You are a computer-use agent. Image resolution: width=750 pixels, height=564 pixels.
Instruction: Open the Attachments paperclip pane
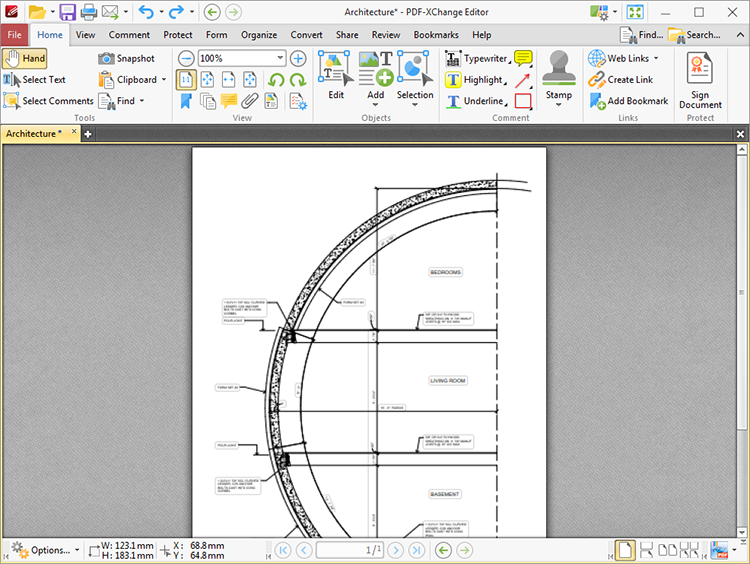250,101
